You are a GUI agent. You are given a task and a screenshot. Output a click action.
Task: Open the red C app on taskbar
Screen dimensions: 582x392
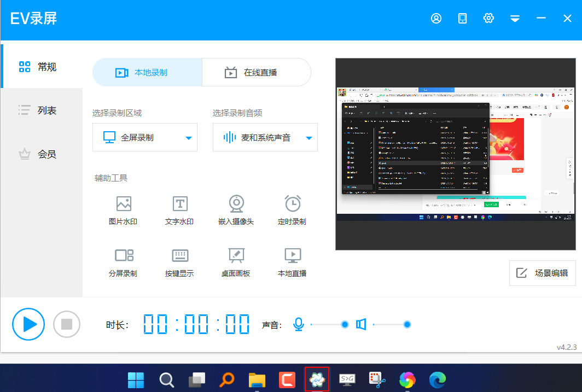coord(287,380)
